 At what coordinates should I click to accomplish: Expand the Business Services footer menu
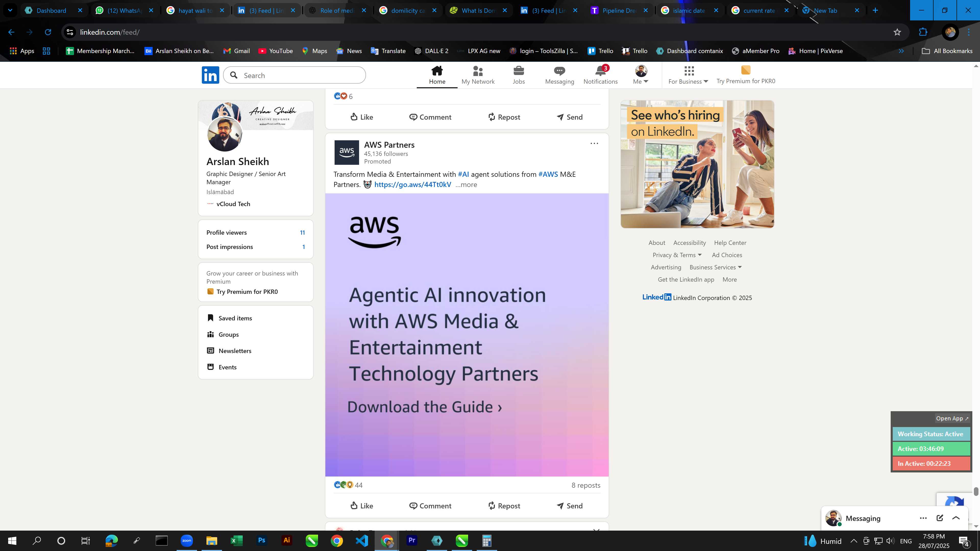pos(715,267)
